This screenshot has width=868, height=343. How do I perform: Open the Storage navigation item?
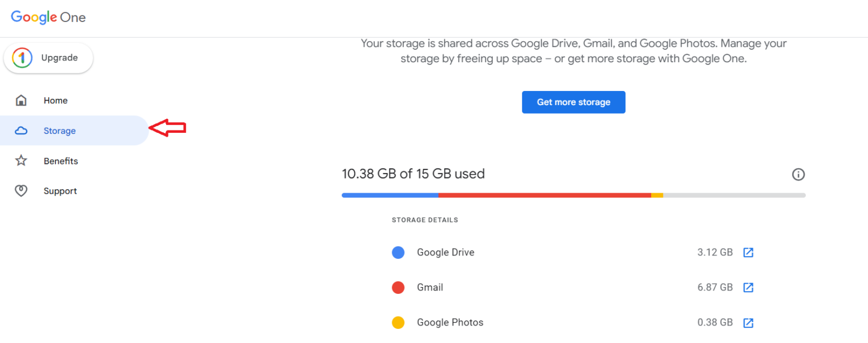tap(60, 130)
